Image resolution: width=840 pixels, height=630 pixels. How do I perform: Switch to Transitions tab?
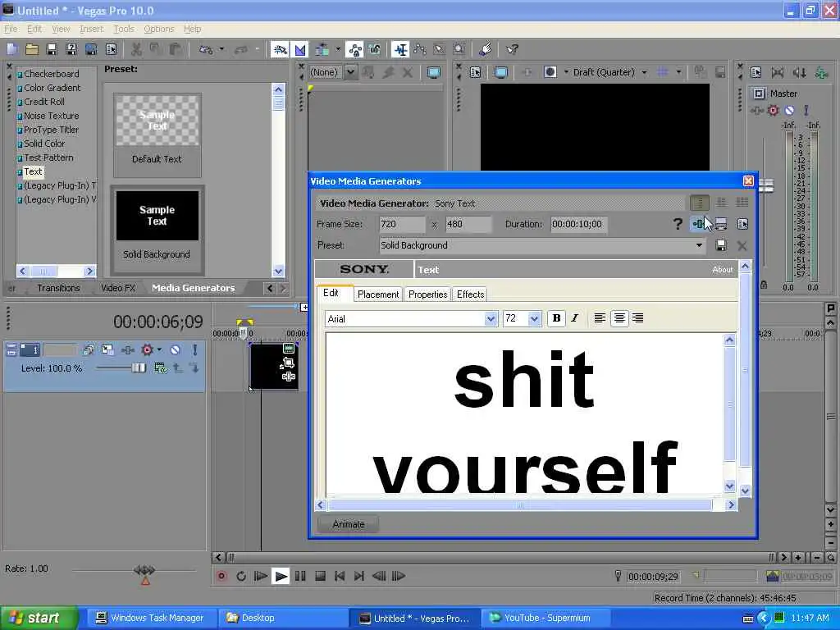coord(58,288)
